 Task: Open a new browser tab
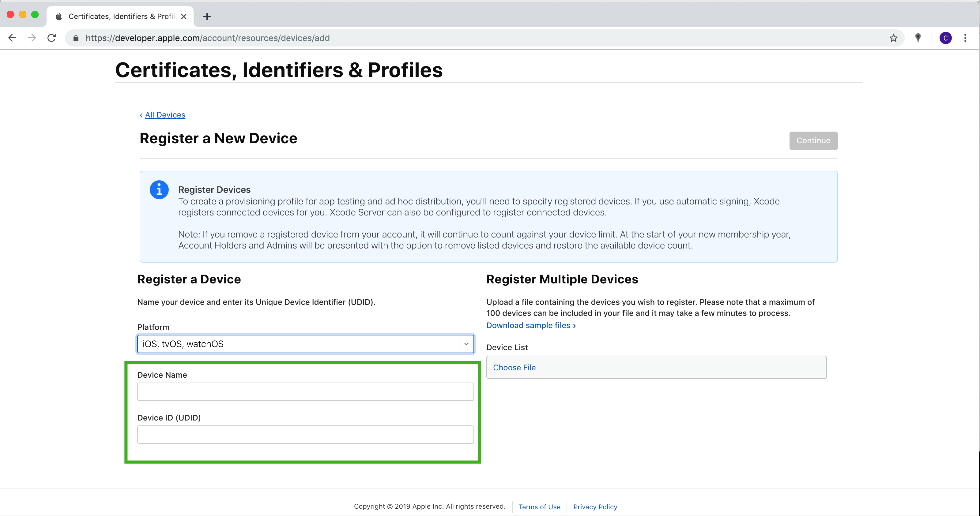[x=207, y=16]
